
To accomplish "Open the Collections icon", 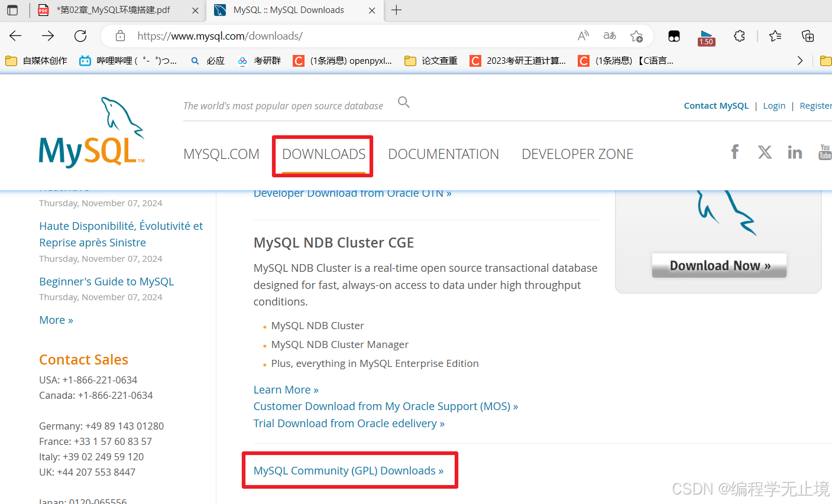I will click(x=808, y=36).
